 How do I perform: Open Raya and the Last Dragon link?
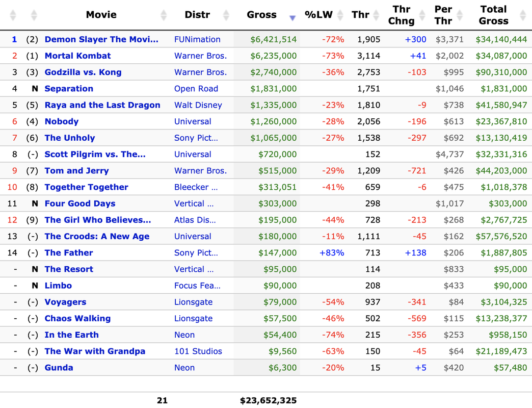(102, 105)
